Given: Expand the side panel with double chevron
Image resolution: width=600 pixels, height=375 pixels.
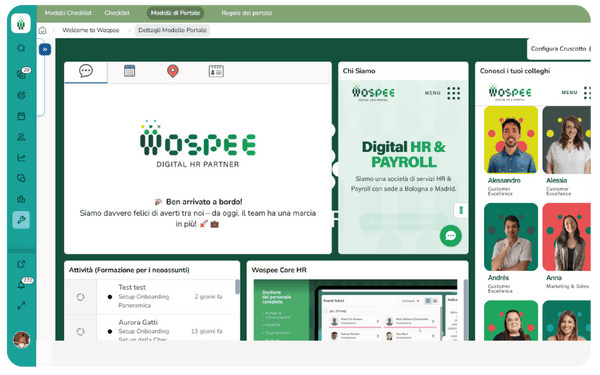Looking at the screenshot, I should tap(45, 49).
